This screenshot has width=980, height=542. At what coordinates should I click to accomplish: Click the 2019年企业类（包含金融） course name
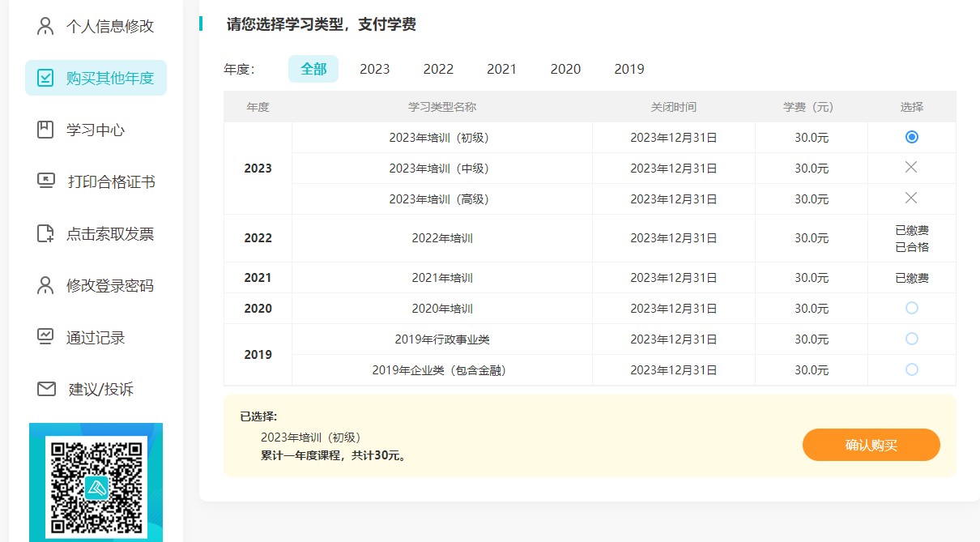point(442,370)
